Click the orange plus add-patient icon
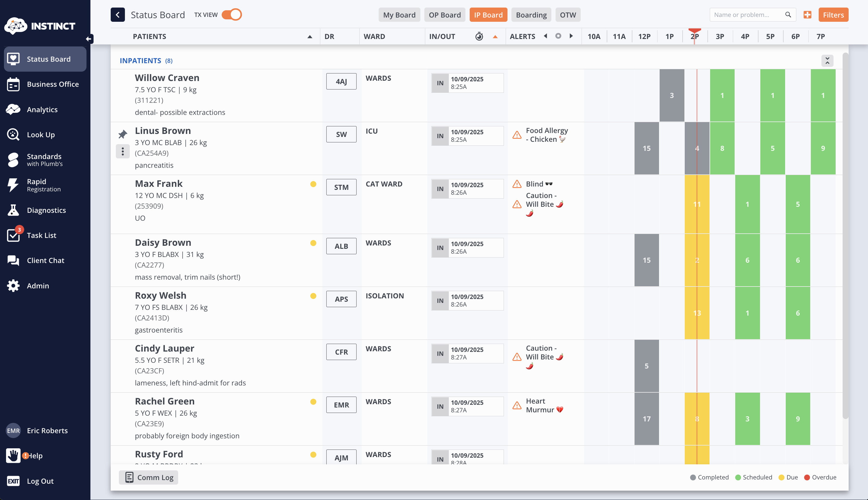Image resolution: width=868 pixels, height=500 pixels. coord(807,15)
